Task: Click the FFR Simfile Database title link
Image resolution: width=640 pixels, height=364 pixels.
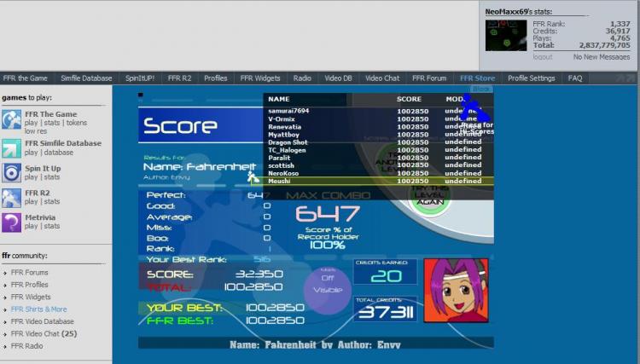Action: point(63,143)
